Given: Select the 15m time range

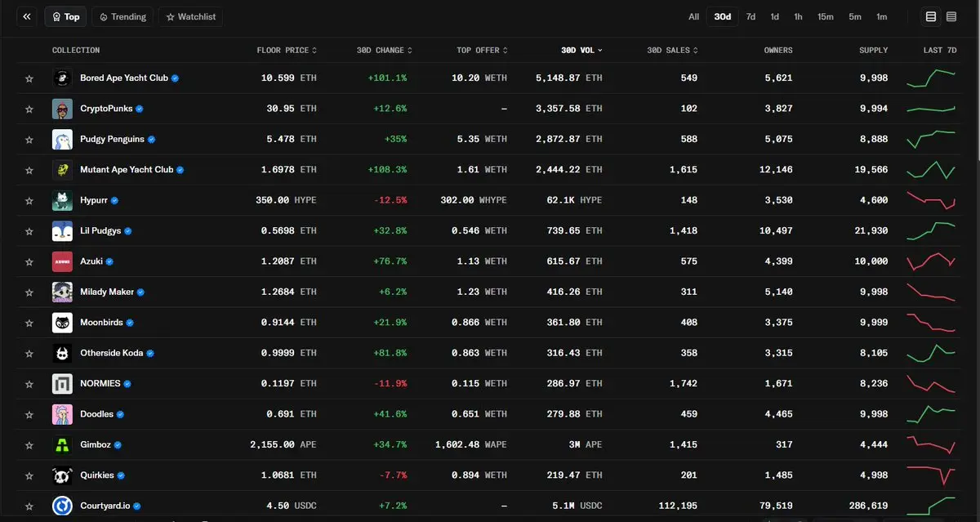Looking at the screenshot, I should pyautogui.click(x=826, y=16).
